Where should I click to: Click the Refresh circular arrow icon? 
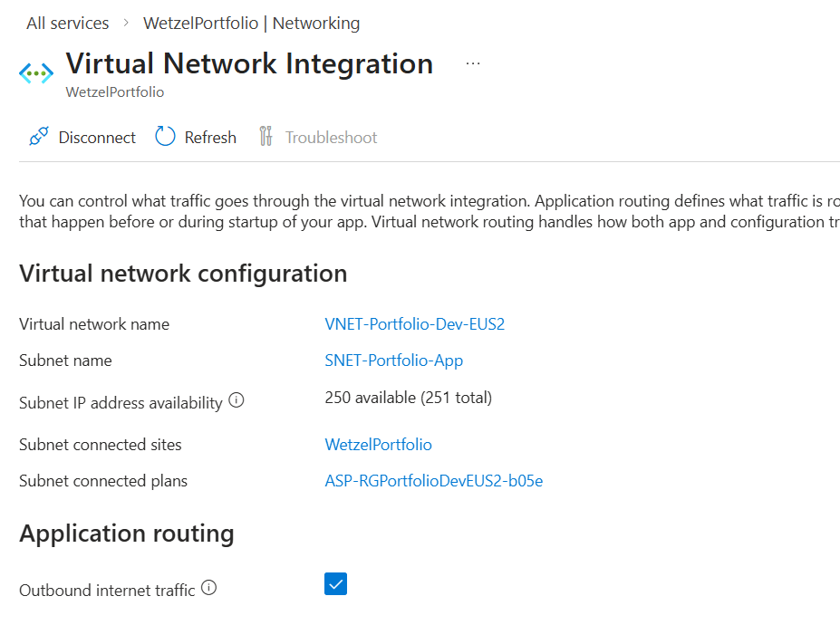(x=165, y=137)
